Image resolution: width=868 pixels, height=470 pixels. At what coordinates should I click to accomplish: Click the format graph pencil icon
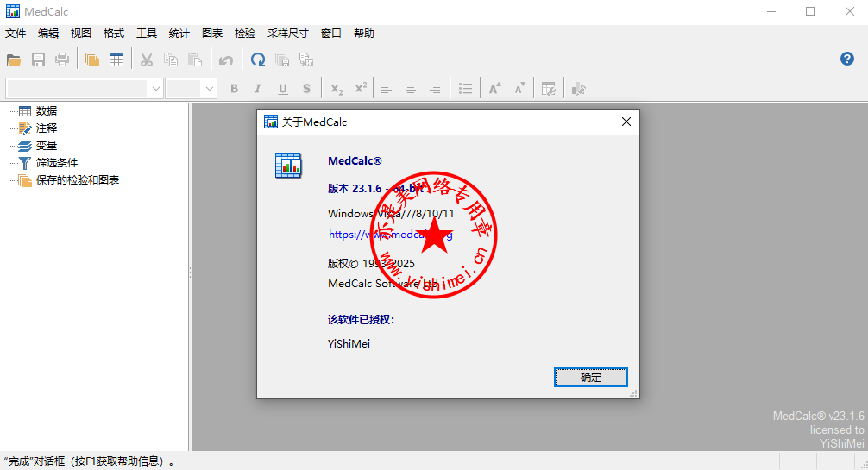[x=578, y=89]
